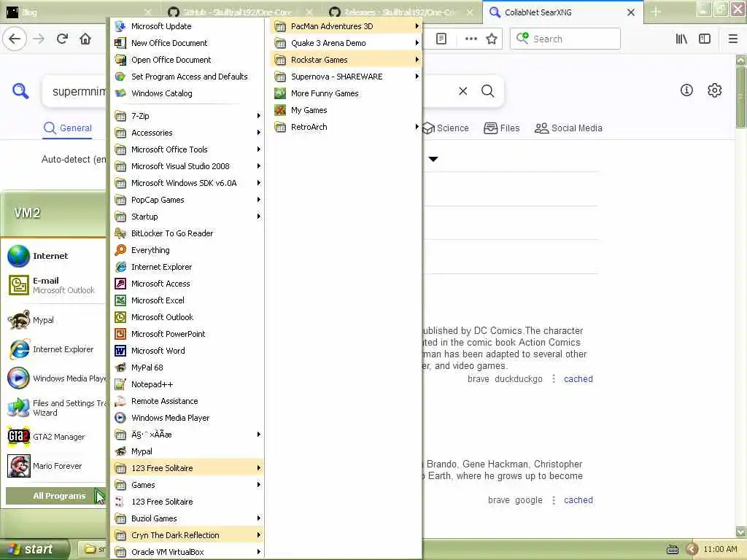Expand PacMan Adventures 3D submenu
This screenshot has width=747, height=560.
(x=347, y=26)
